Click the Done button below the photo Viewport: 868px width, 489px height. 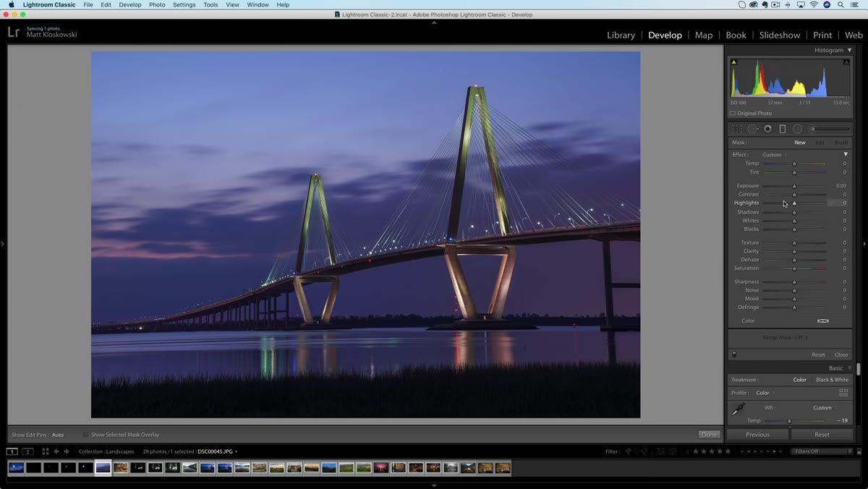tap(709, 435)
